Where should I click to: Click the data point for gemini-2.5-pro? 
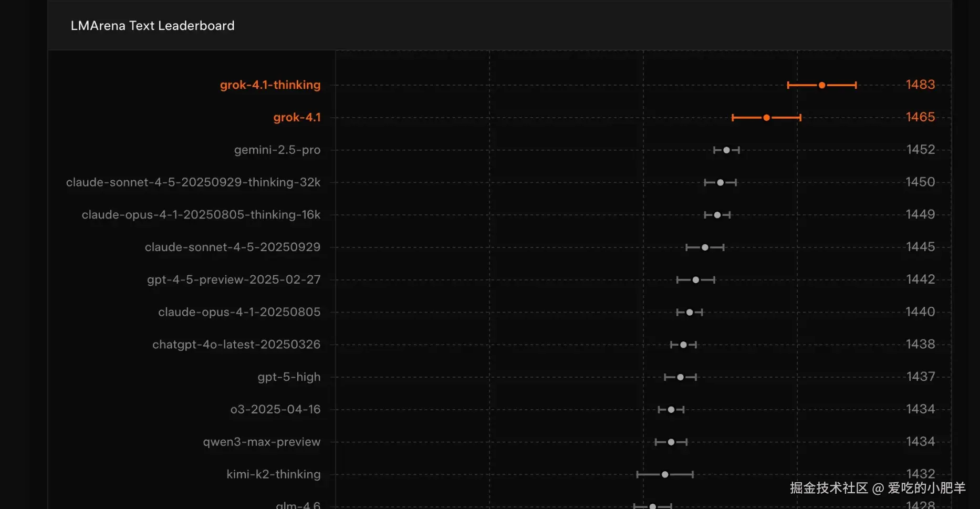click(726, 150)
